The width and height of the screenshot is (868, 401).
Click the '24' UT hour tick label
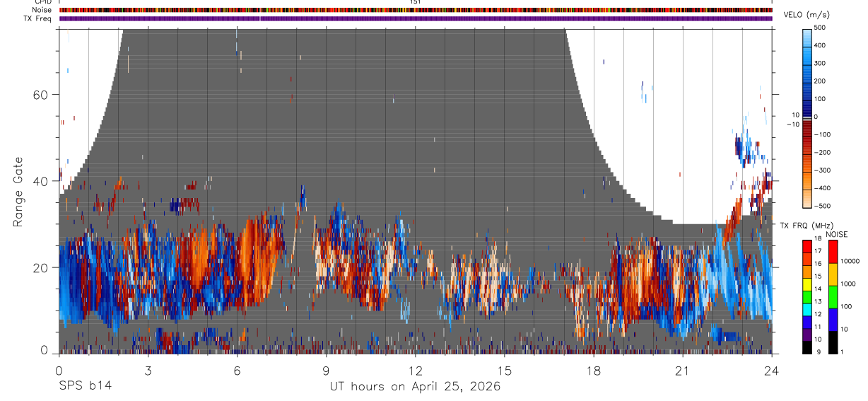[x=771, y=370]
